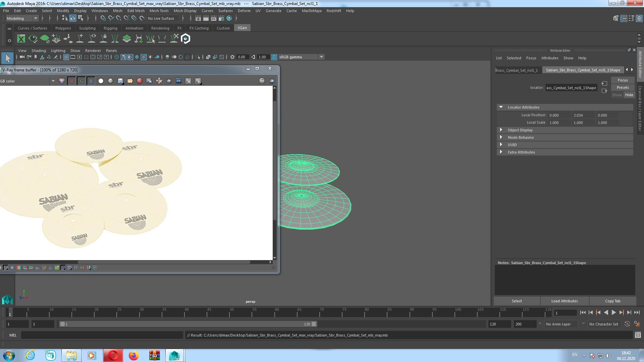Click the output connection icon beside locator field
The height and width of the screenshot is (362, 644).
click(x=604, y=91)
